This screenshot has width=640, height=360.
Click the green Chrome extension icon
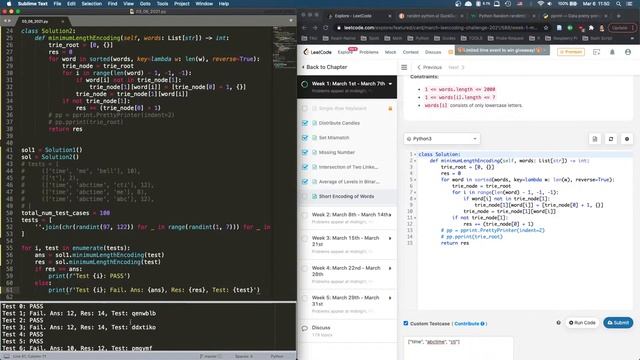tap(570, 28)
